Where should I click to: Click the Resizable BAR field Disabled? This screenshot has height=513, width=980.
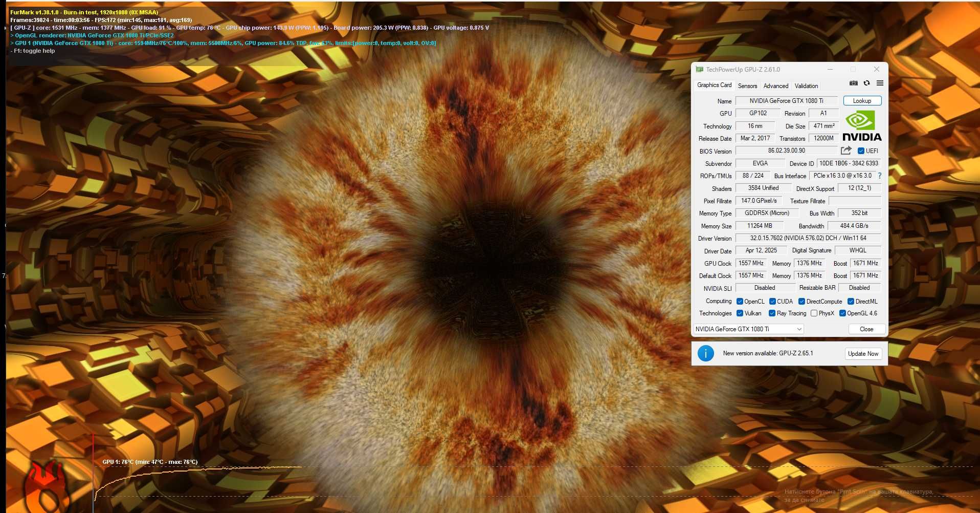pyautogui.click(x=860, y=288)
